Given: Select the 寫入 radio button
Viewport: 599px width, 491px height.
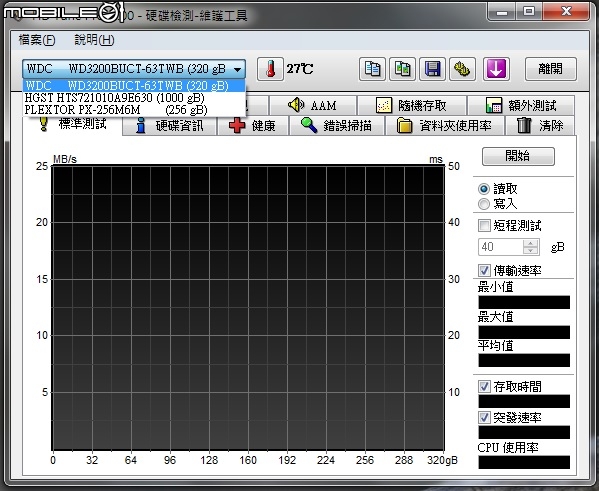Looking at the screenshot, I should tap(484, 204).
